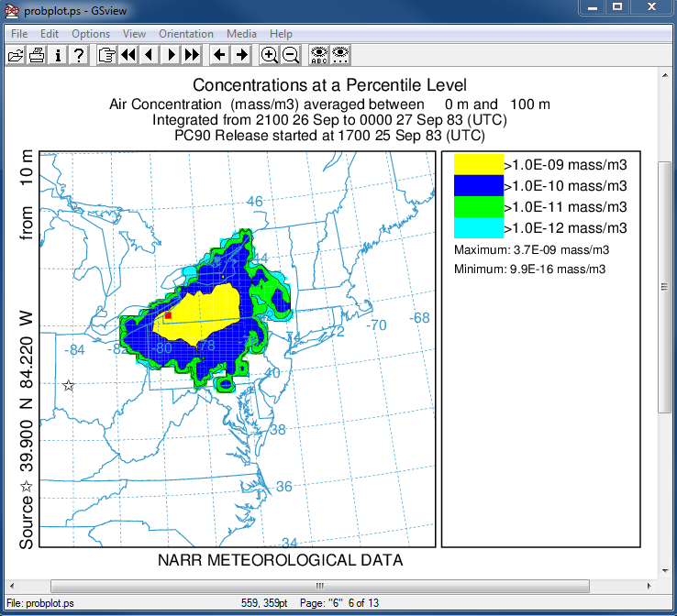Click the yellow >1.0E-09 legend swatch

[x=478, y=164]
